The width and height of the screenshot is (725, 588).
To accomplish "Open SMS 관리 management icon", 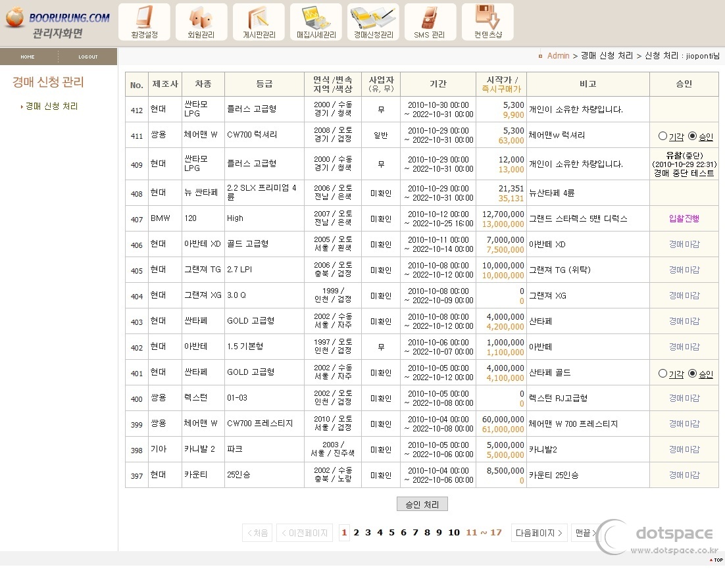I will (x=430, y=22).
